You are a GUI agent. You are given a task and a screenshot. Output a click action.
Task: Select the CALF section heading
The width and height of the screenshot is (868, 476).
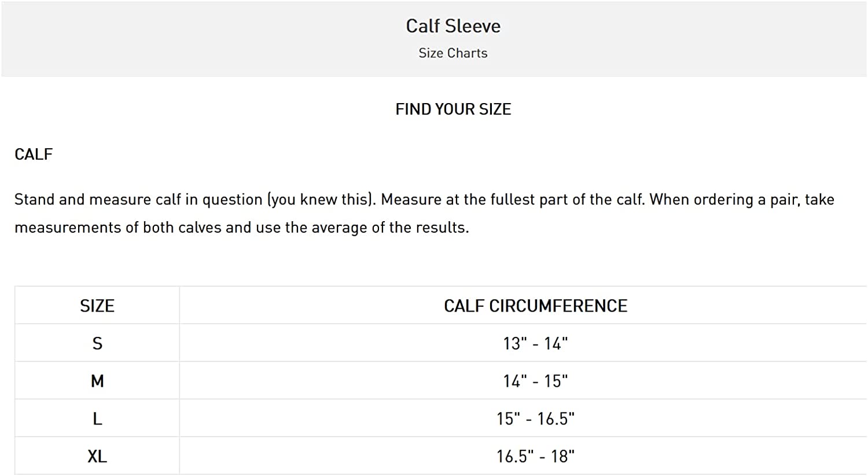point(34,155)
